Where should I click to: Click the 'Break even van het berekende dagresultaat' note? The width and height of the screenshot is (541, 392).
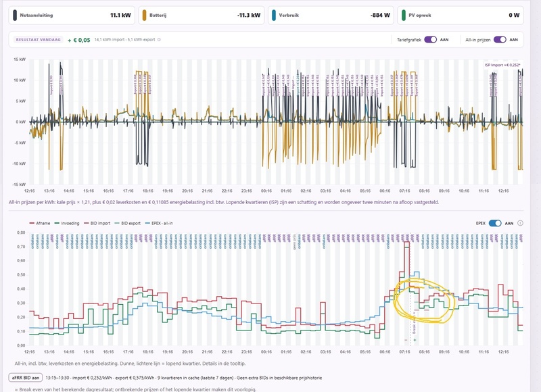pyautogui.click(x=136, y=389)
